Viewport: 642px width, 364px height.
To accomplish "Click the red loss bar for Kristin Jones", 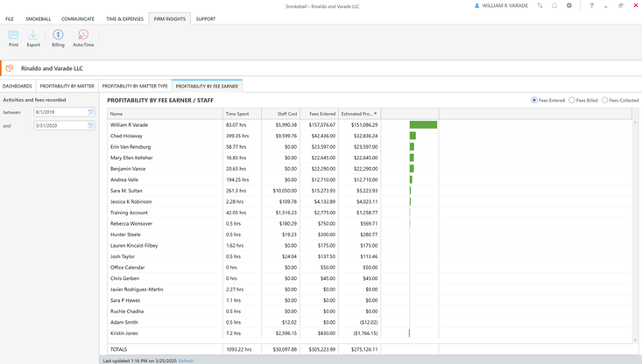I will pyautogui.click(x=409, y=332).
